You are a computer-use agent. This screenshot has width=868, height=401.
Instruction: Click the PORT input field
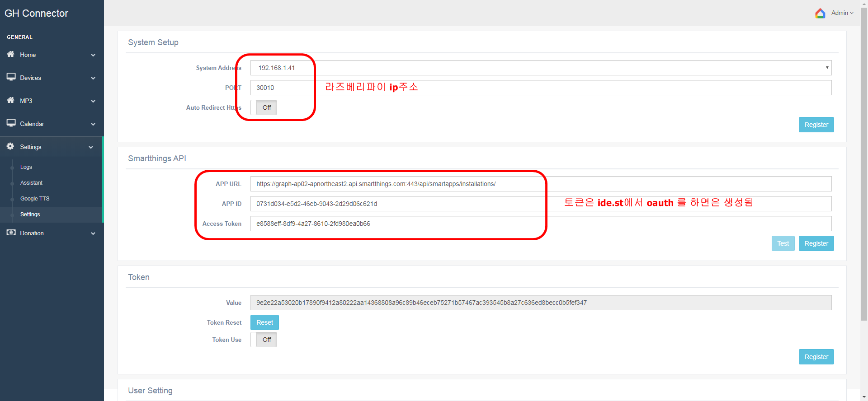coord(541,88)
